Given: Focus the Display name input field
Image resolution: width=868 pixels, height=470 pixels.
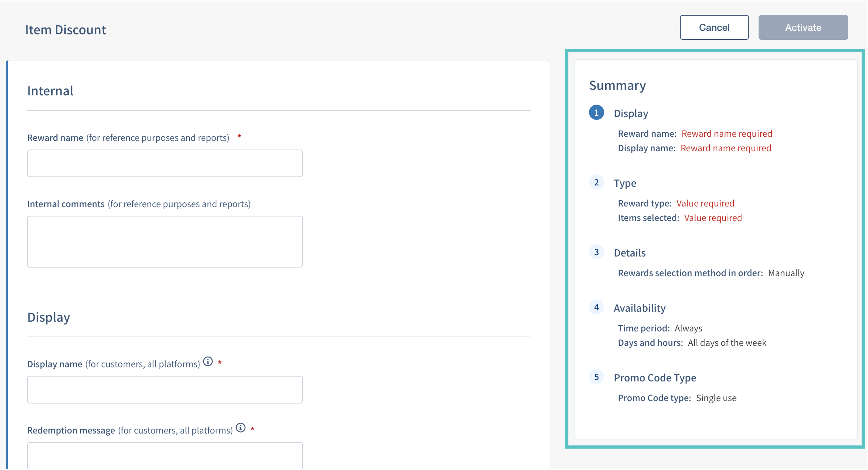Looking at the screenshot, I should click(165, 390).
